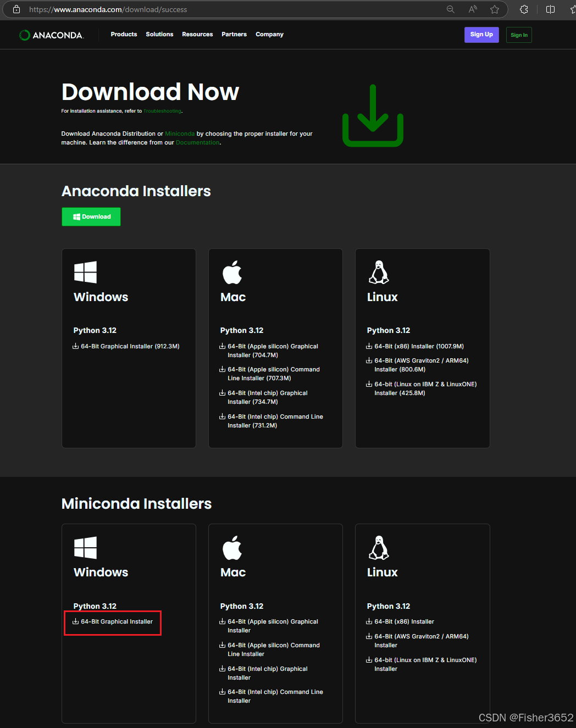
Task: Download Miniconda Apple silicon Command Line Installer
Action: (x=269, y=649)
